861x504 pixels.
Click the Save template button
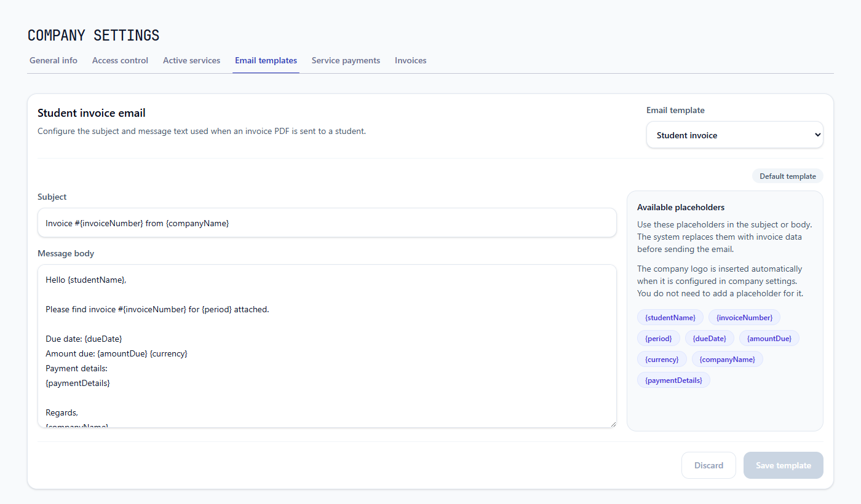click(783, 465)
